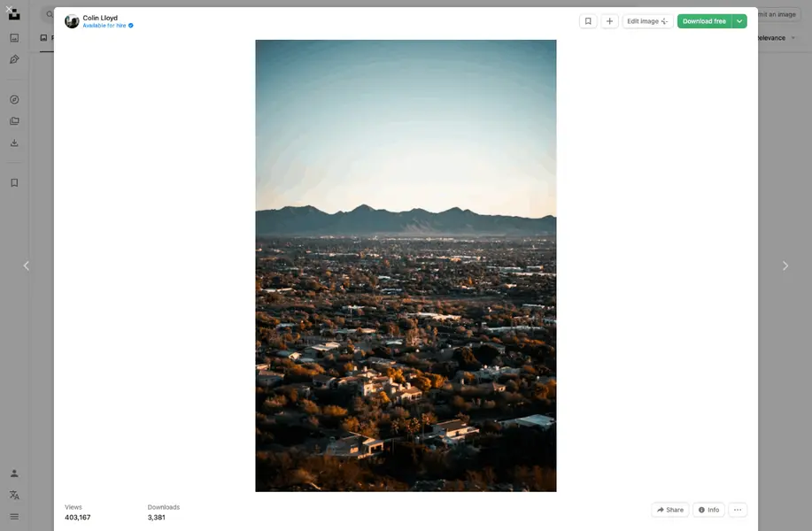Viewport: 812px width, 531px height.
Task: Open the Available for hire link
Action: pos(104,26)
